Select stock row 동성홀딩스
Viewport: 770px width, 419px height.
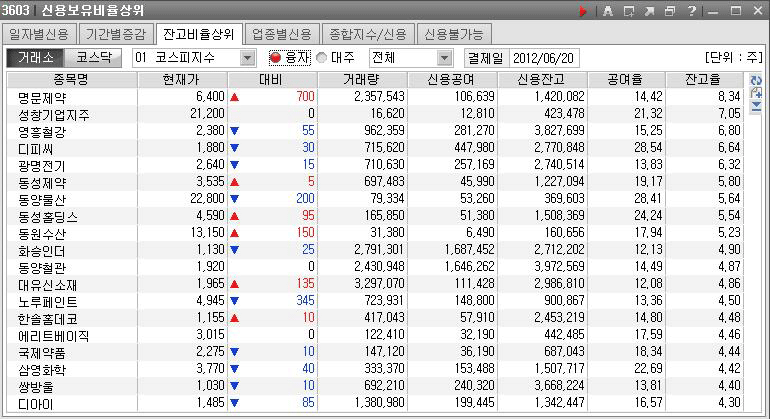(375, 216)
